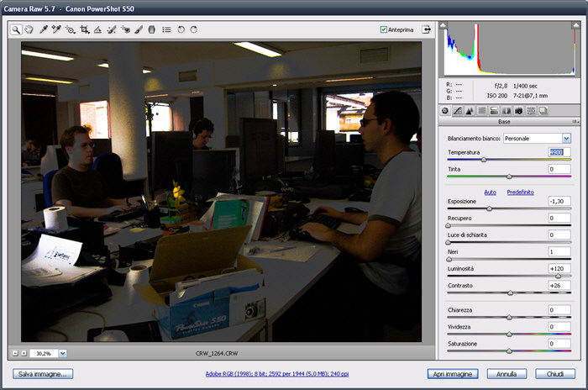Select the Graduated Filter tool
The height and width of the screenshot is (390, 588).
(x=151, y=29)
